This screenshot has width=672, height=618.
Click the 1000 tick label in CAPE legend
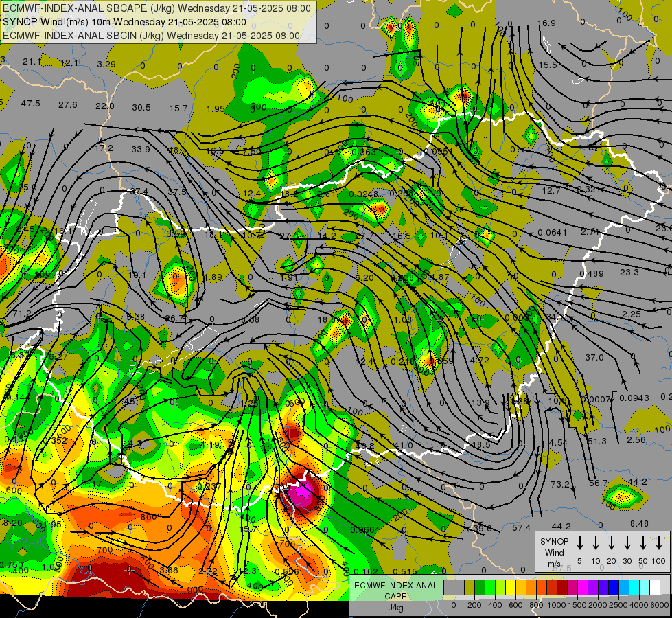(x=557, y=605)
